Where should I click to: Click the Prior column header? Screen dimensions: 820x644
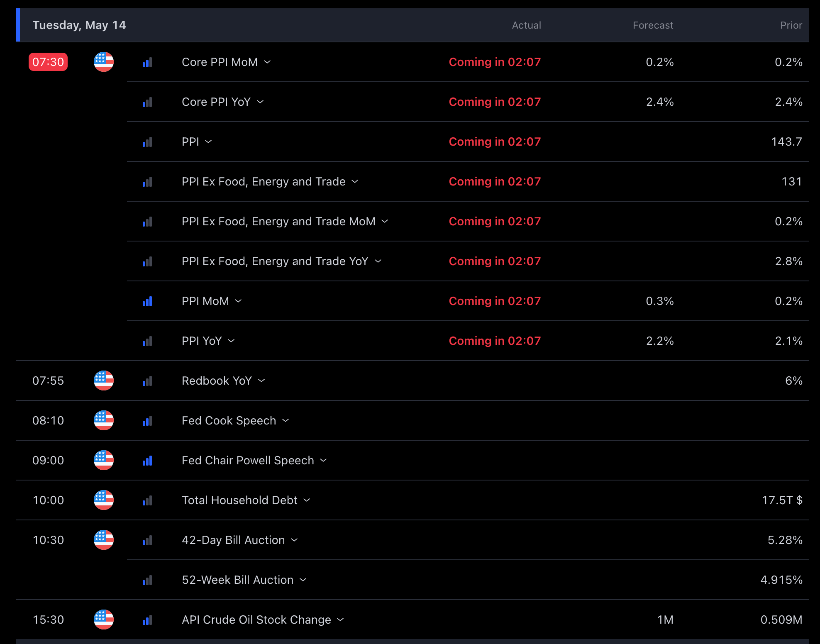791,25
